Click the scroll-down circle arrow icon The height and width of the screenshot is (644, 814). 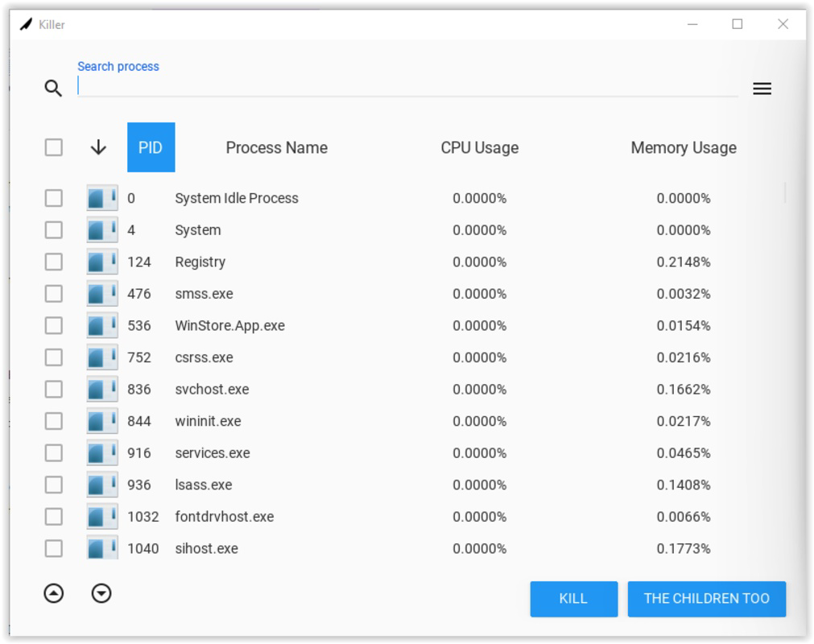(101, 593)
